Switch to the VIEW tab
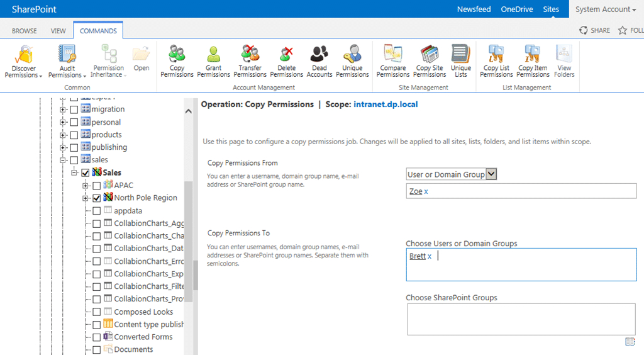The image size is (644, 355). click(x=58, y=31)
